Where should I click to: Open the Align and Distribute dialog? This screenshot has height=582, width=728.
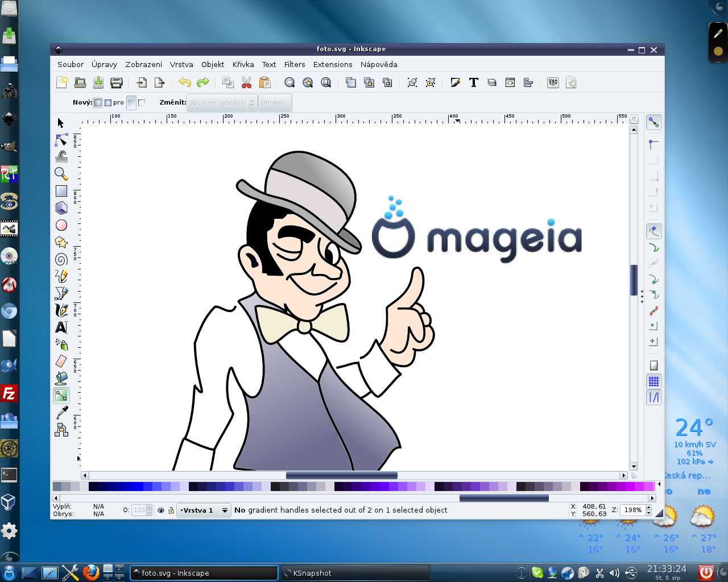[528, 83]
